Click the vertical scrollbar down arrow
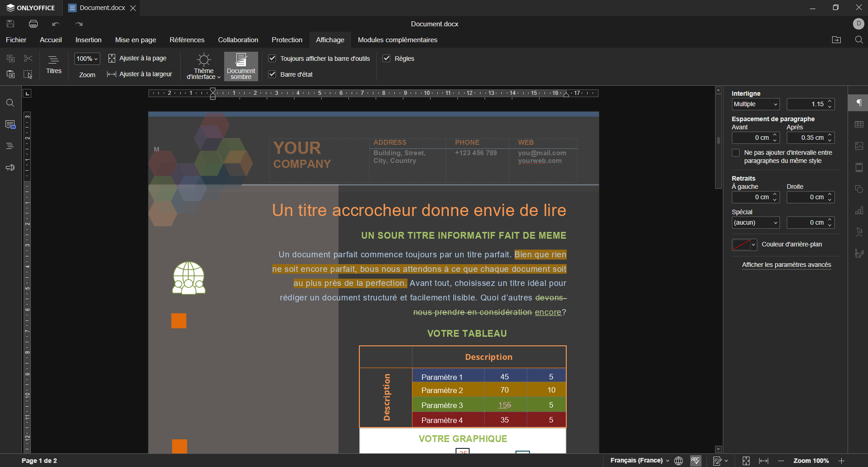 (718, 449)
